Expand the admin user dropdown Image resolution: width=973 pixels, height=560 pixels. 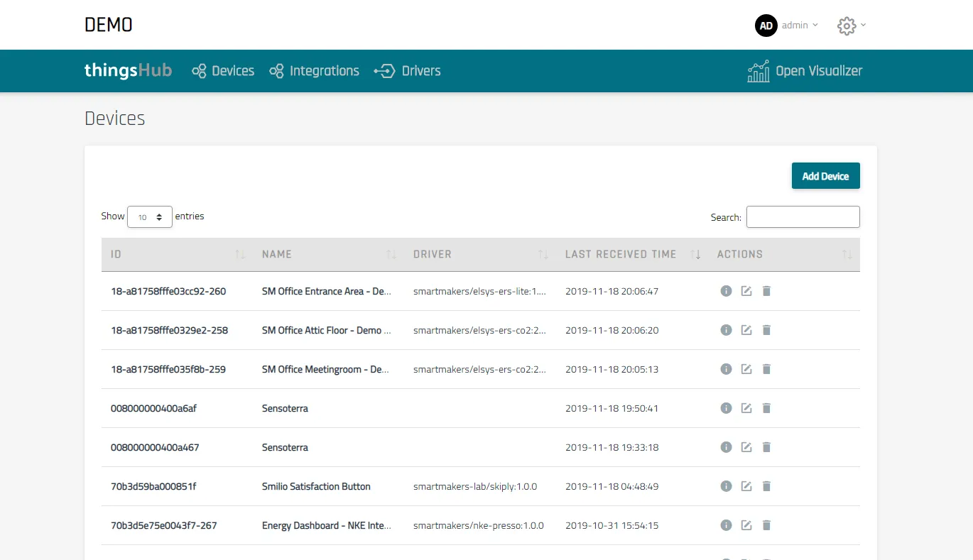800,26
